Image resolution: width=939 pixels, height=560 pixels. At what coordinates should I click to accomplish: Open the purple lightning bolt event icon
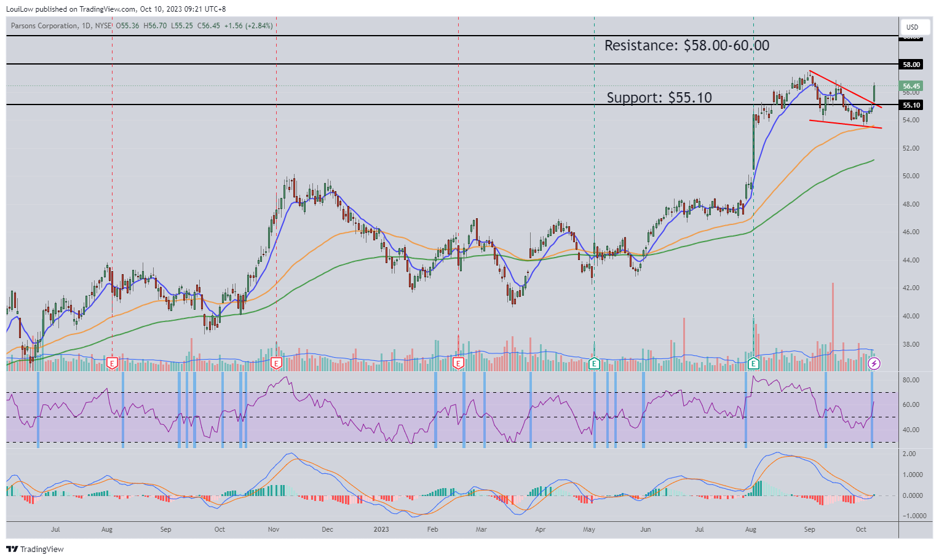(x=874, y=364)
